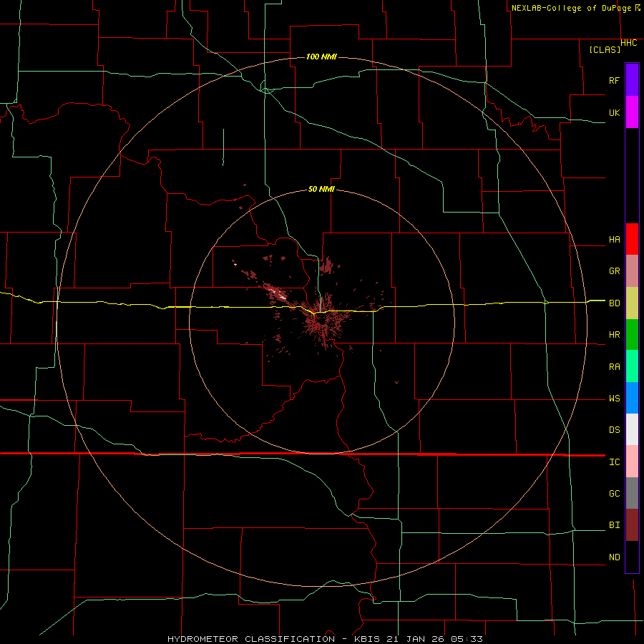Click the Hydrometeor Classification timestamp caption
Viewport: 644px width, 644px height.
(x=325, y=639)
